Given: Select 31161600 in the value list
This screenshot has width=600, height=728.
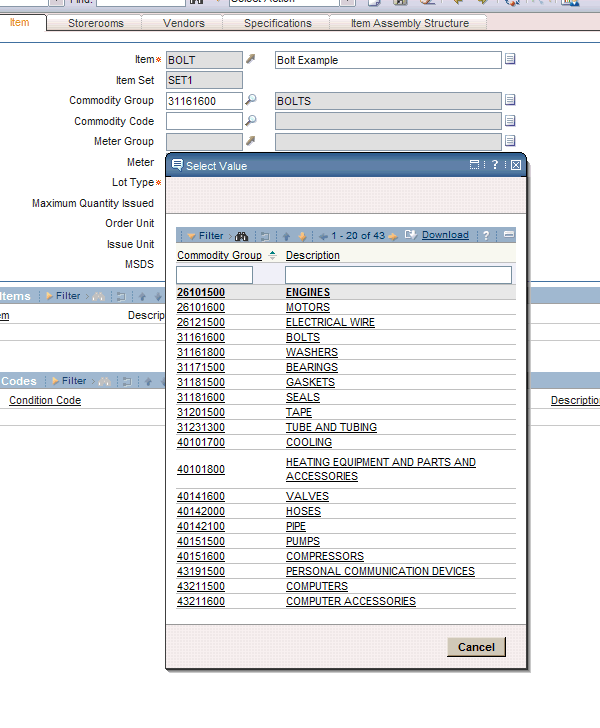Looking at the screenshot, I should [201, 338].
